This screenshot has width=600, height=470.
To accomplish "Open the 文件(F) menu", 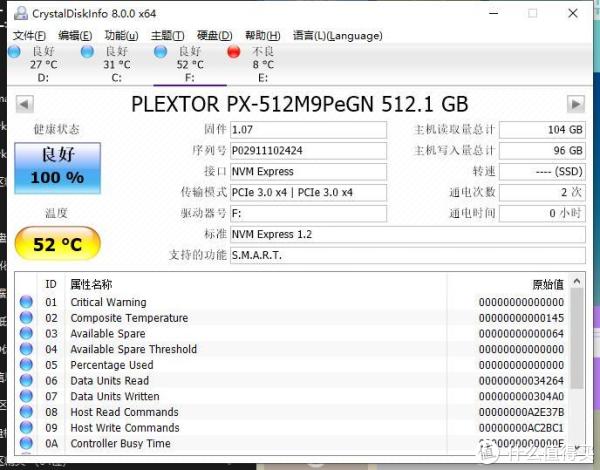I will point(29,36).
